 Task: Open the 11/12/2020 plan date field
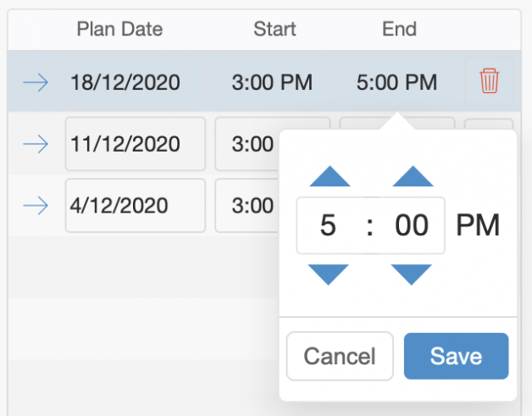tap(136, 144)
